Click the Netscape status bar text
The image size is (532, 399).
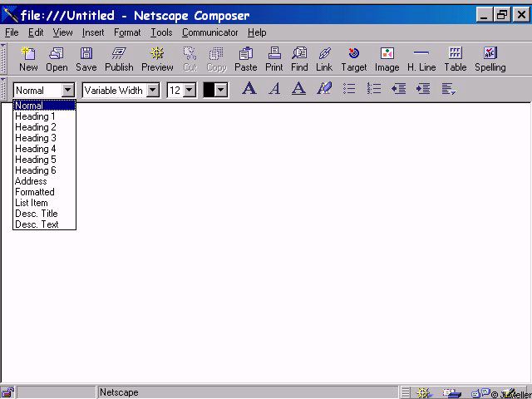[119, 392]
